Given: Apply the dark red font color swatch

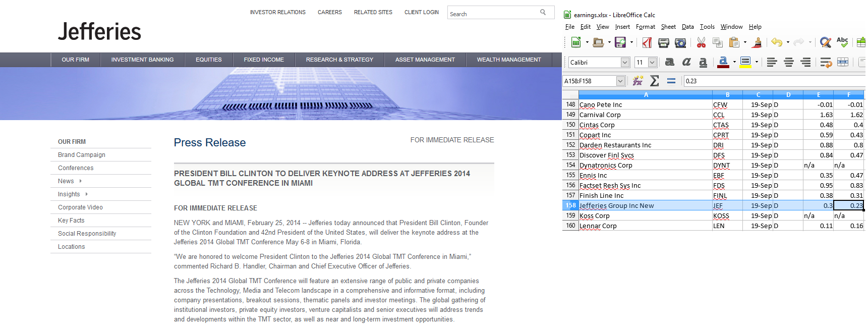Looking at the screenshot, I should [723, 66].
